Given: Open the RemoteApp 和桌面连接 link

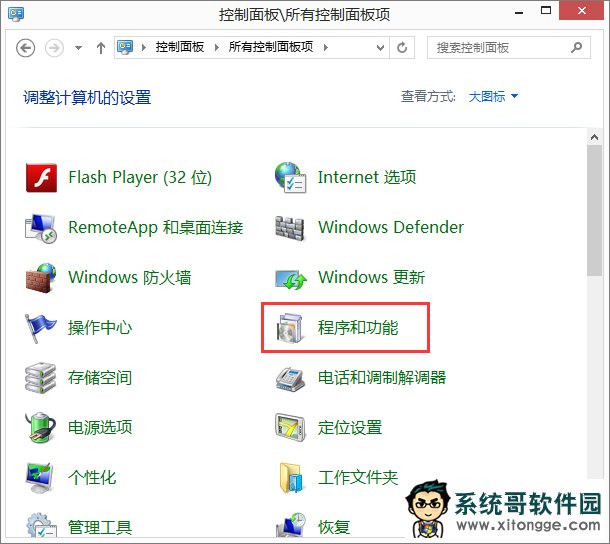Looking at the screenshot, I should click(x=155, y=228).
